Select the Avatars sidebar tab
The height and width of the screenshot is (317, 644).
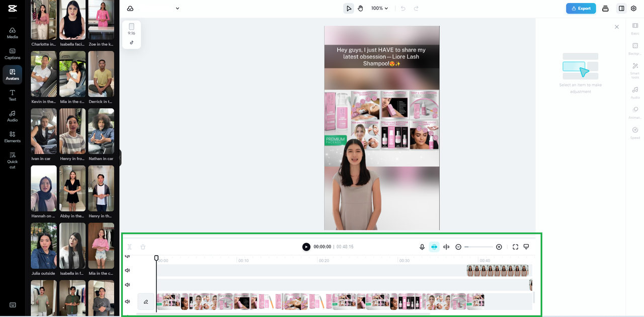click(12, 74)
